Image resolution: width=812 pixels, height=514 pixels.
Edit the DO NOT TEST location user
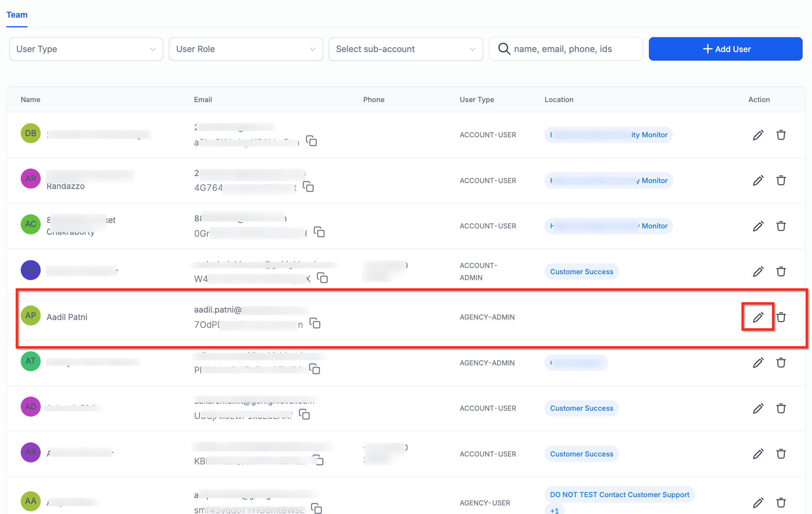(x=758, y=503)
